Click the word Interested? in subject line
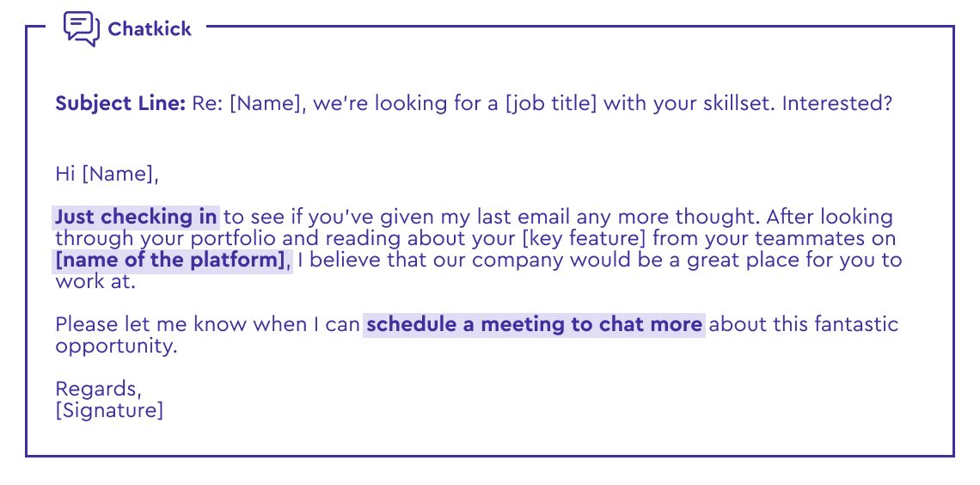 pyautogui.click(x=837, y=103)
